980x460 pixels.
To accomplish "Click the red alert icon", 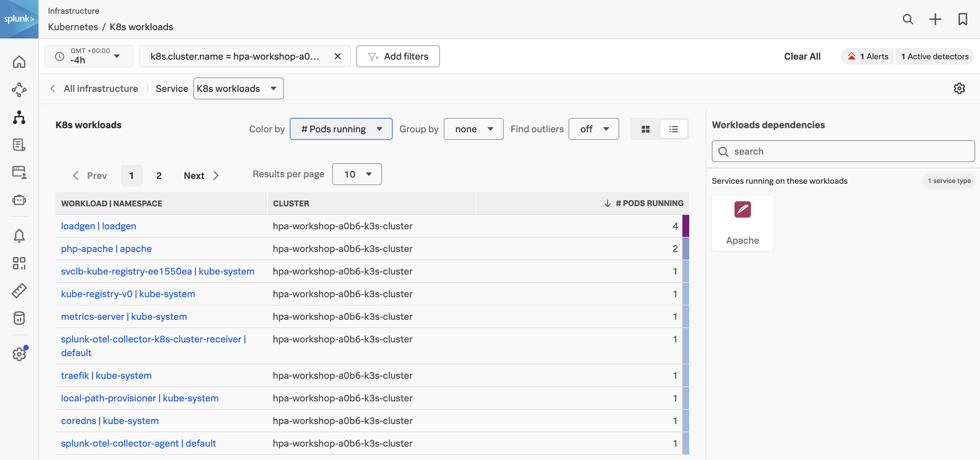I will click(851, 56).
